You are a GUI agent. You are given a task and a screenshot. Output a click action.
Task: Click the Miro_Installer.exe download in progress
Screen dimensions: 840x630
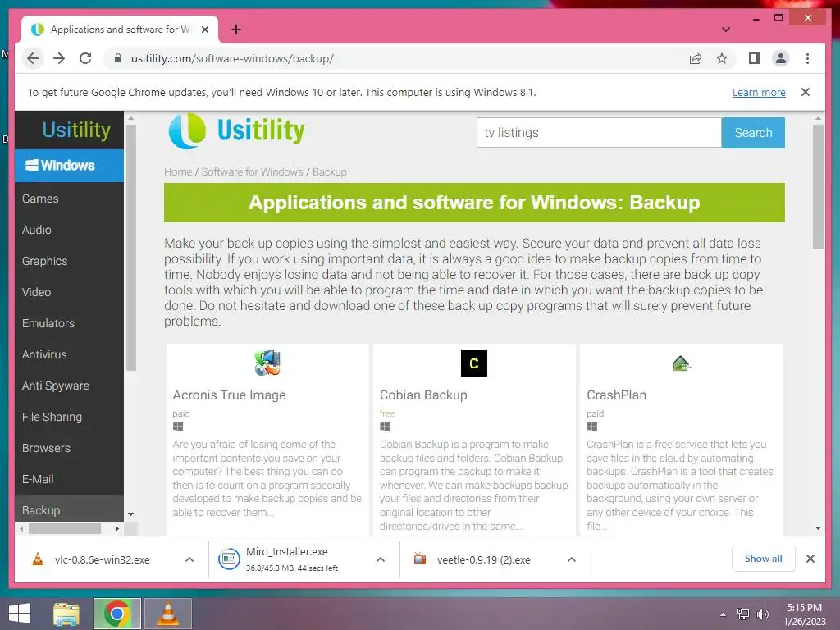pyautogui.click(x=286, y=559)
